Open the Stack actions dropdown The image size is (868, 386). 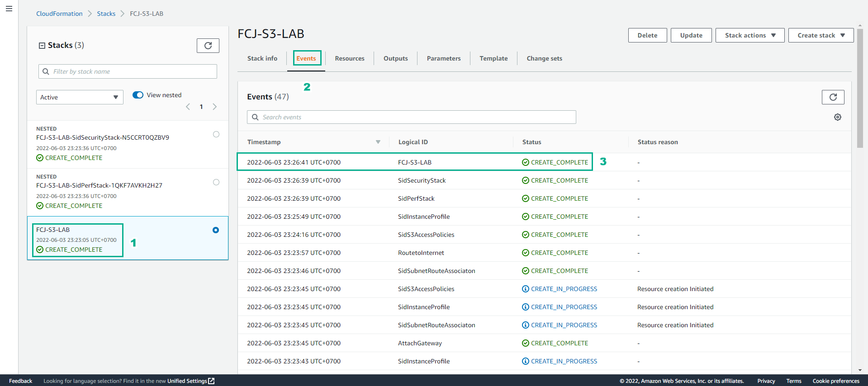tap(750, 35)
